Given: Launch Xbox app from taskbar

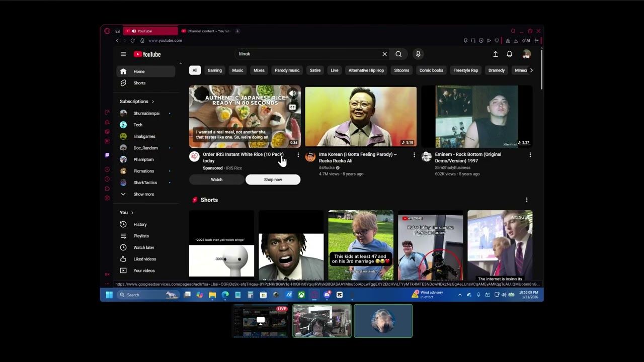Looking at the screenshot, I should tap(301, 295).
